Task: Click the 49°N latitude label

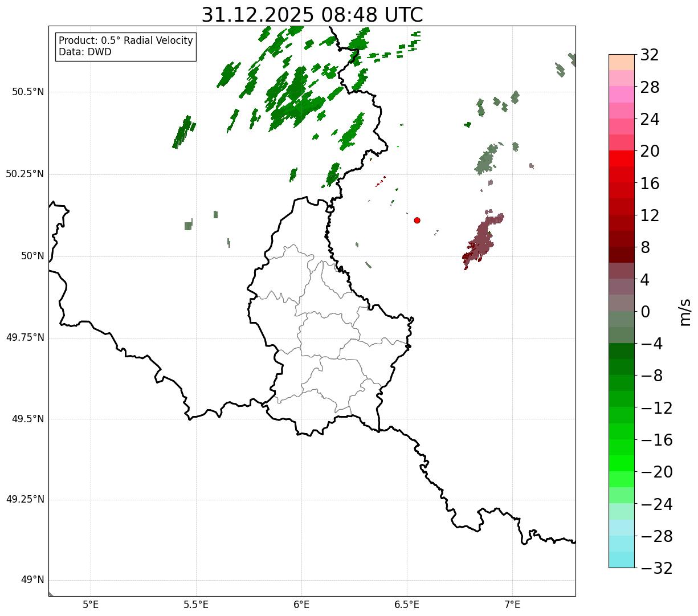Action: 32,580
